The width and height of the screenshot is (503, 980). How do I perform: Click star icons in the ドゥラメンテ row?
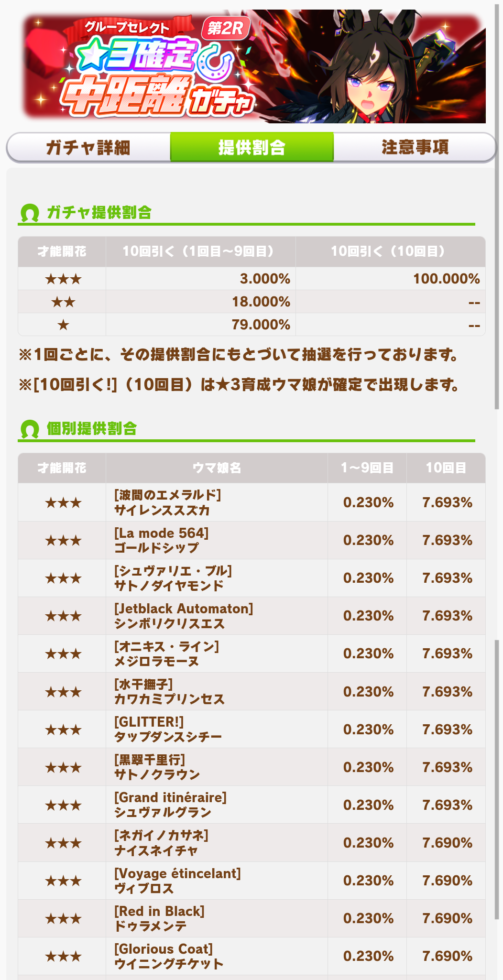[63, 919]
